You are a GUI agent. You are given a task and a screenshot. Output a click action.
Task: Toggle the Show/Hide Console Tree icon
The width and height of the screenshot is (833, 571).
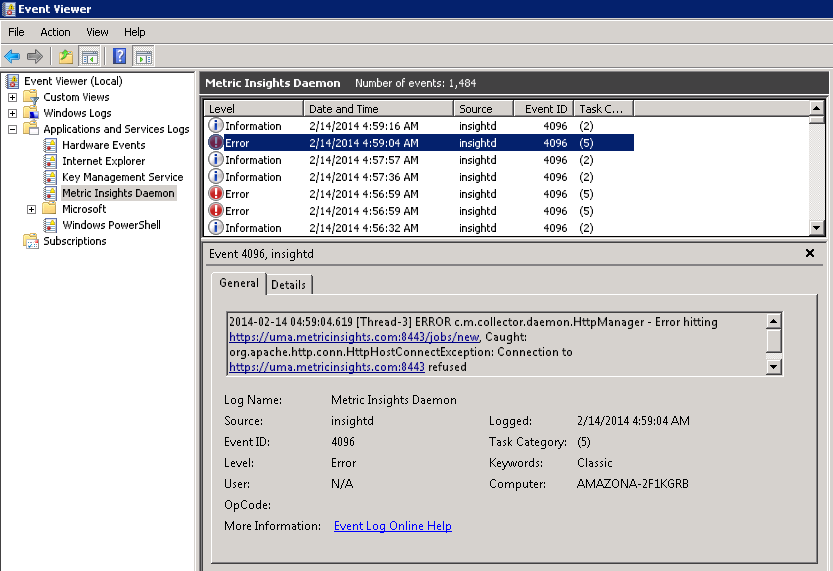coord(89,56)
